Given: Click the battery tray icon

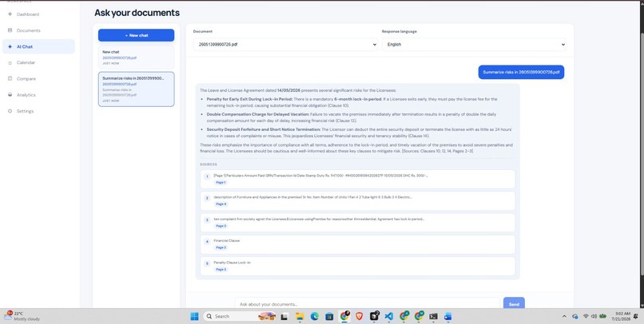Looking at the screenshot, I should [x=602, y=316].
